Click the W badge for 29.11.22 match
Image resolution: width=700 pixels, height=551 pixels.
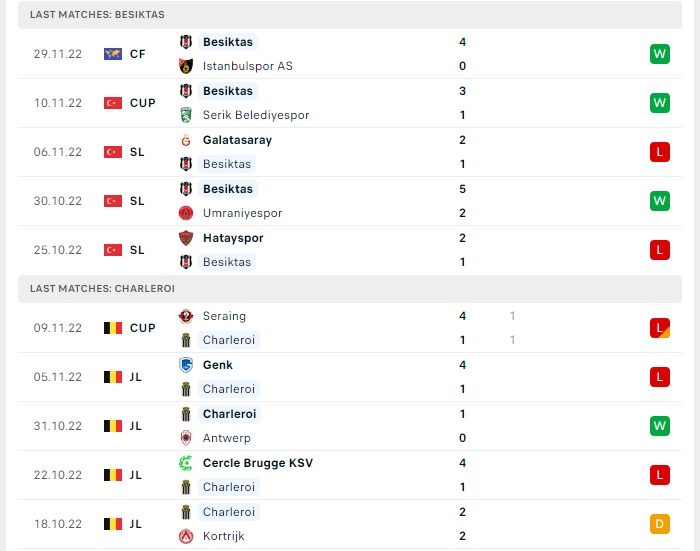[x=660, y=54]
